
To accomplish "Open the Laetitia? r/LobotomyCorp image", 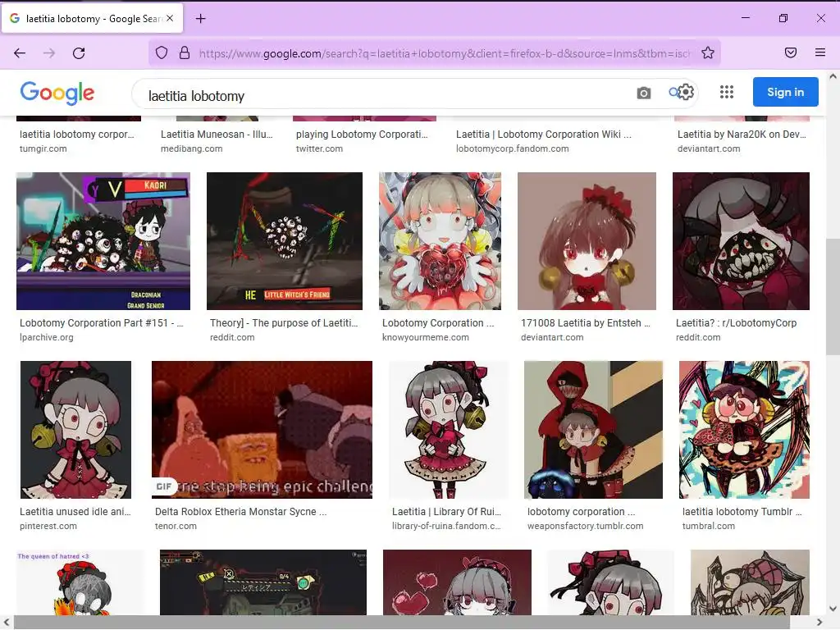I will click(741, 241).
